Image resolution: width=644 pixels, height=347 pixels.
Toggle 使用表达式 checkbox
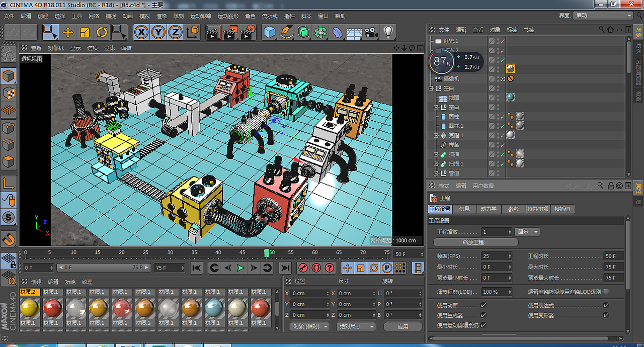(x=606, y=305)
